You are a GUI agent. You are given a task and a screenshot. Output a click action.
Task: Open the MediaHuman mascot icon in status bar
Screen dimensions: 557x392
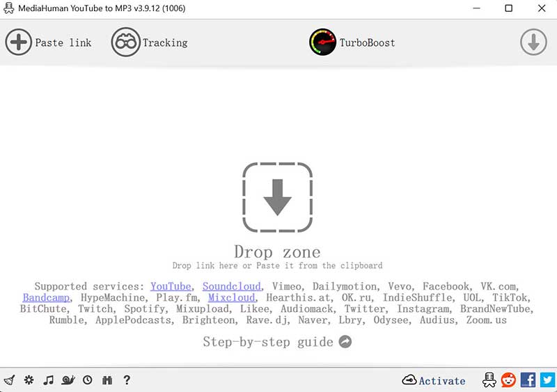point(489,380)
